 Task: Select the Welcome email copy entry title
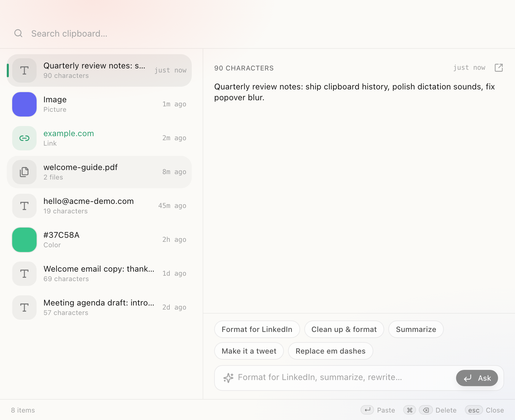[99, 269]
